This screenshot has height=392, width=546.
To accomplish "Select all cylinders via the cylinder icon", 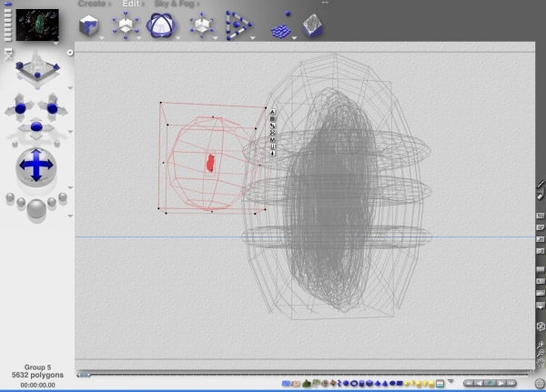I will click(362, 383).
